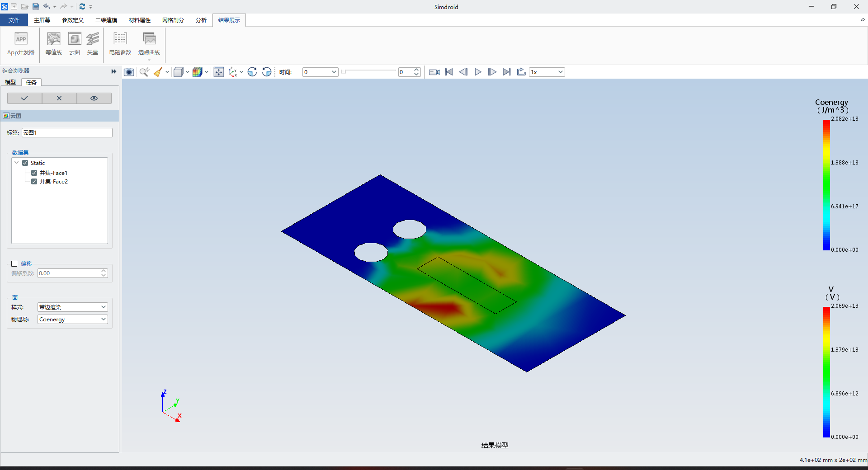Click the undo arrow in title bar
The width and height of the screenshot is (868, 470).
[47, 6]
